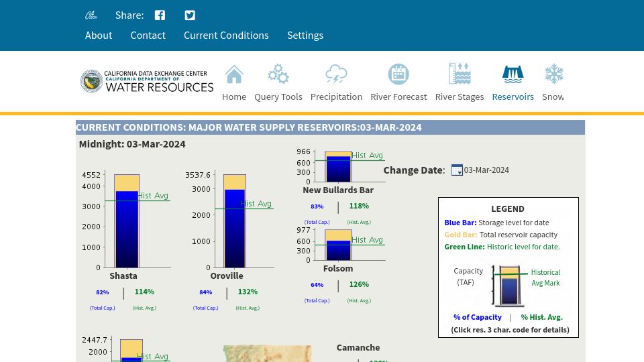Click the 03-Mar-2024 change date field
This screenshot has width=644, height=362.
tap(486, 170)
